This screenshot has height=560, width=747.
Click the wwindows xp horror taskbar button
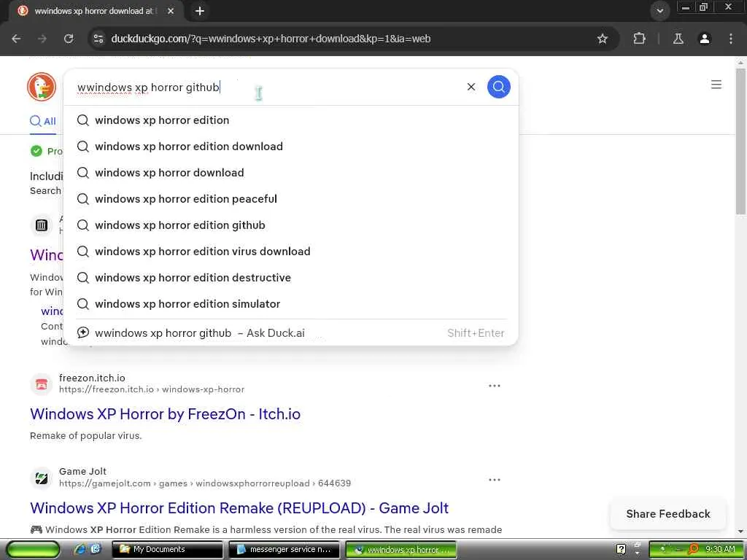coord(400,550)
